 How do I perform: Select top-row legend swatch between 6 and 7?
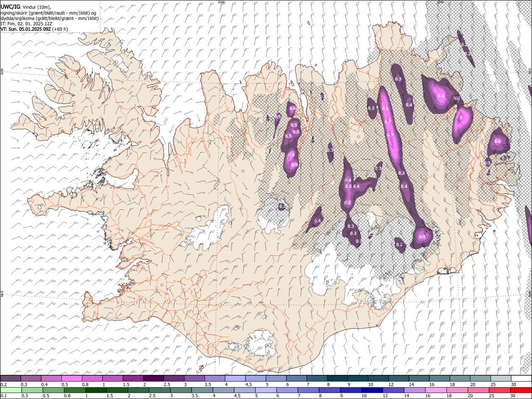pyautogui.click(x=296, y=378)
